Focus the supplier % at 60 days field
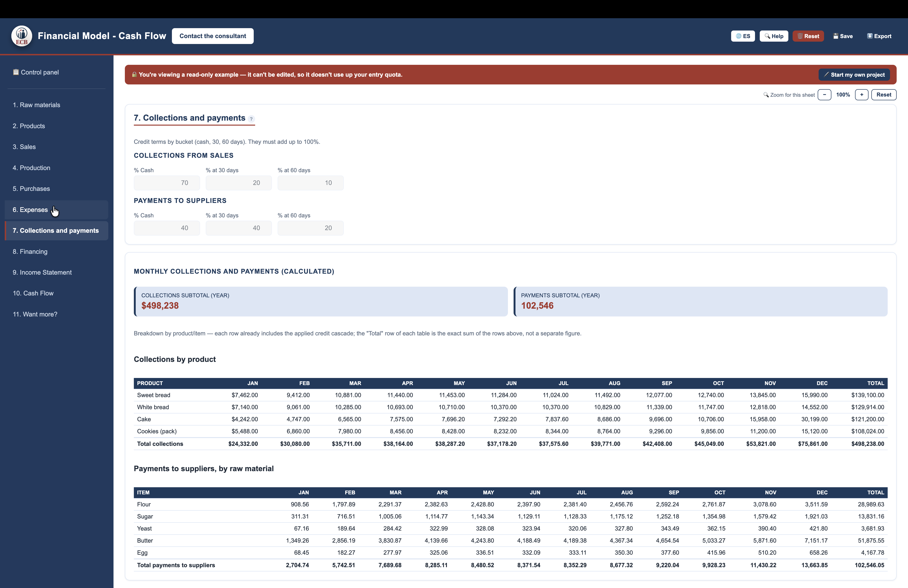Image resolution: width=908 pixels, height=588 pixels. tap(310, 228)
